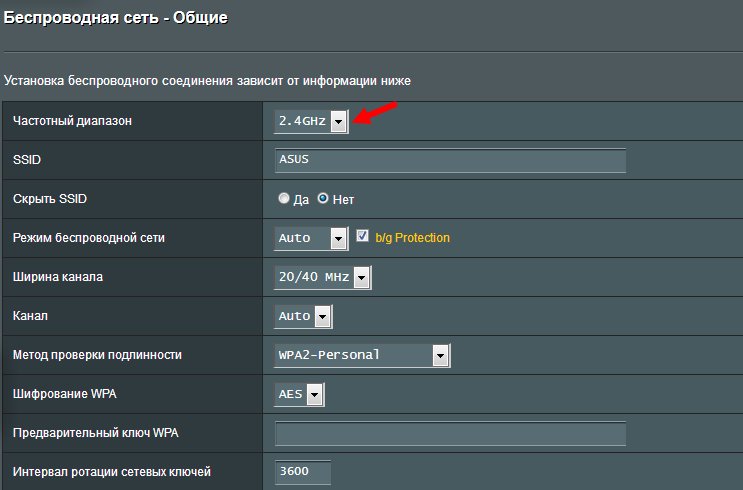743x490 pixels.
Task: Open the Канал Auto dropdown
Action: (303, 316)
